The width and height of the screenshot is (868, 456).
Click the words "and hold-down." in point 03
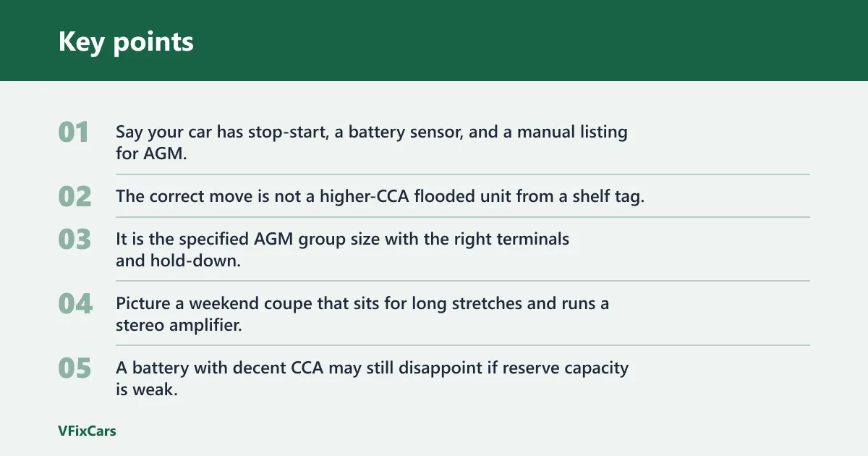[x=178, y=261]
